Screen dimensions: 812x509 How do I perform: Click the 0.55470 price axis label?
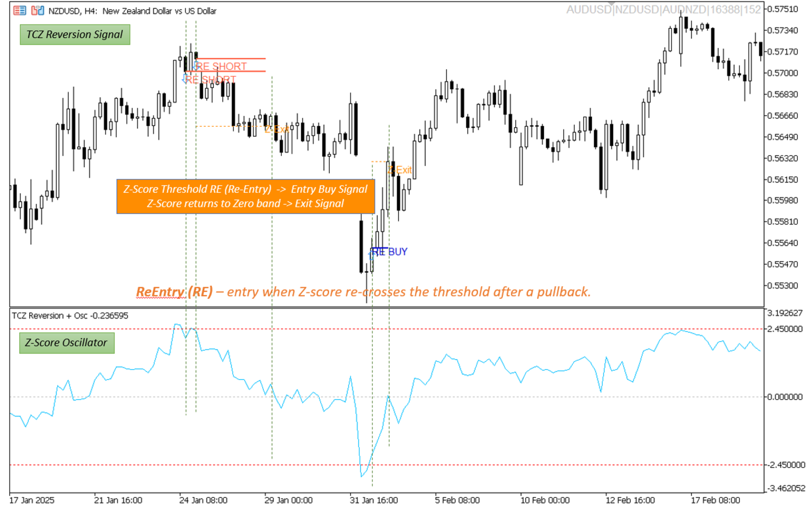click(783, 264)
